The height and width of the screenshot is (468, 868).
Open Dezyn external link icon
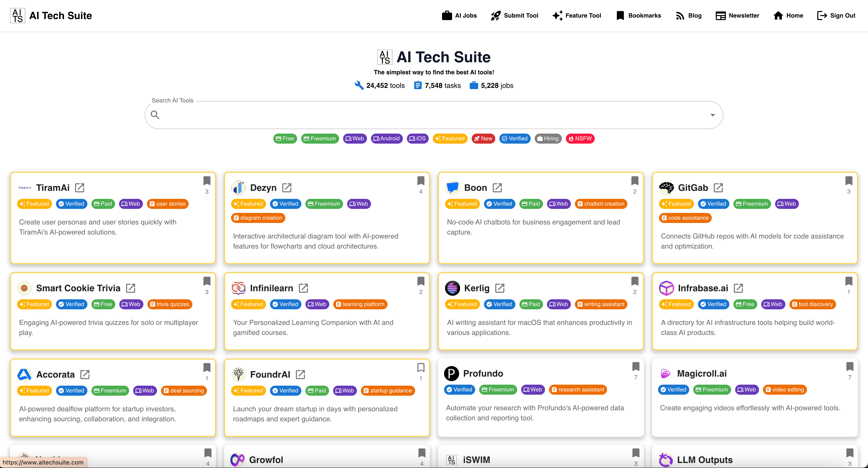click(x=287, y=188)
